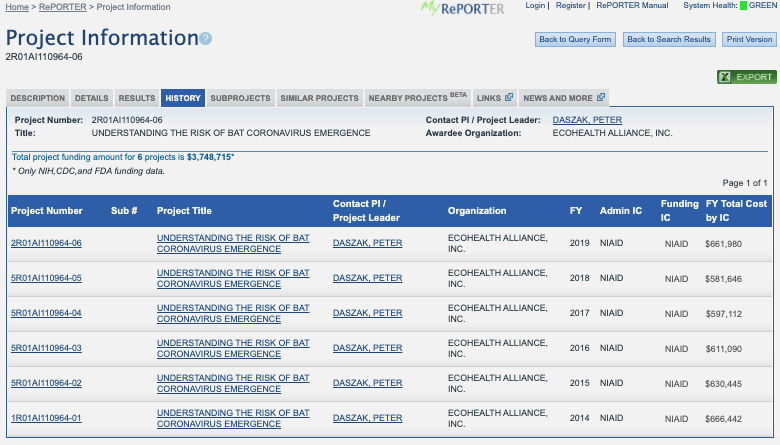Viewport: 780px width, 445px height.
Task: Click the $666,442 cost cell
Action: 723,419
